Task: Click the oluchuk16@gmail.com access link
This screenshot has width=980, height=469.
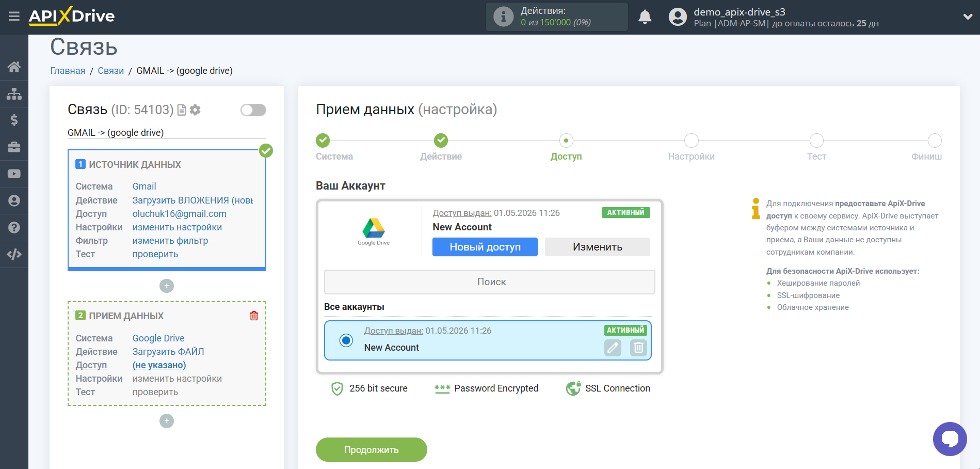Action: (x=179, y=214)
